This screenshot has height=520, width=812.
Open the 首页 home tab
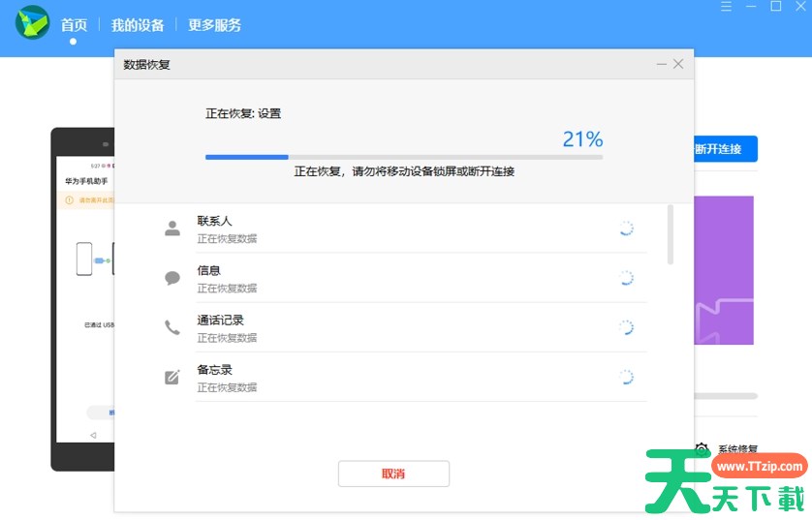[x=74, y=25]
